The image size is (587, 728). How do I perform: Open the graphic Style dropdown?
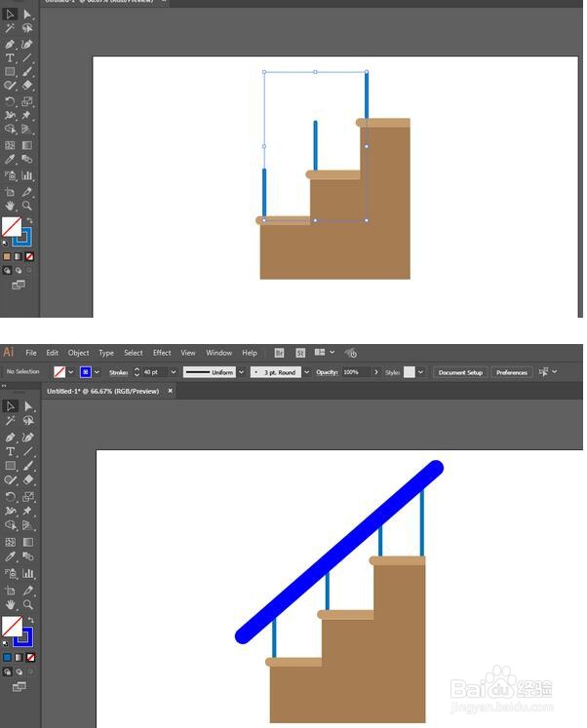click(x=420, y=372)
